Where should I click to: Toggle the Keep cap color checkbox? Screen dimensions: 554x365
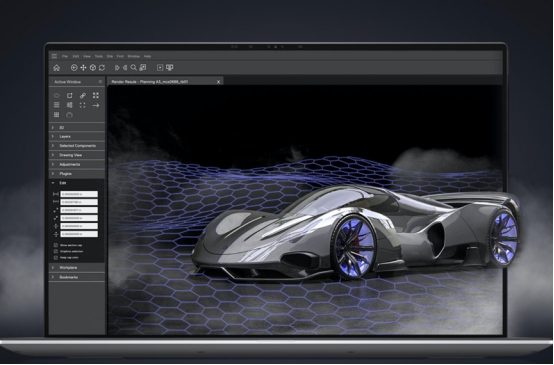click(x=56, y=258)
